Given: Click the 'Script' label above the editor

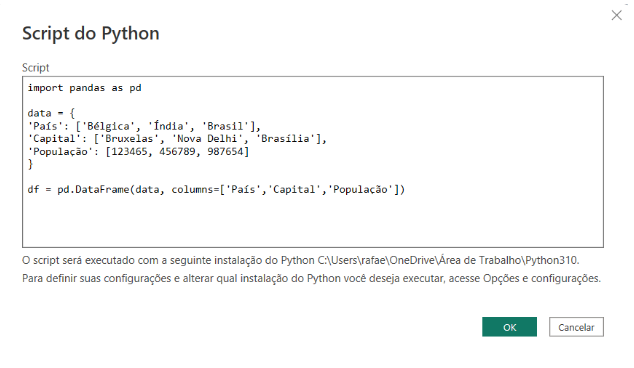Looking at the screenshot, I should [36, 68].
